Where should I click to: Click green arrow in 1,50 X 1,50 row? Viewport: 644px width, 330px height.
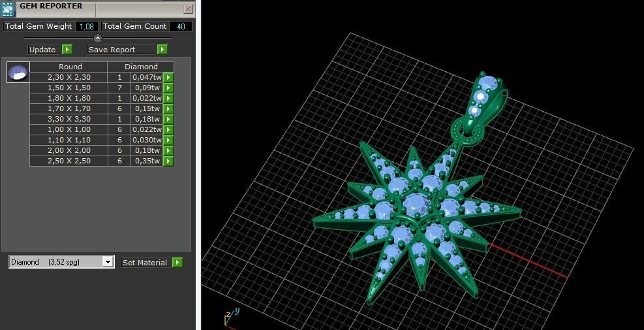pyautogui.click(x=168, y=88)
